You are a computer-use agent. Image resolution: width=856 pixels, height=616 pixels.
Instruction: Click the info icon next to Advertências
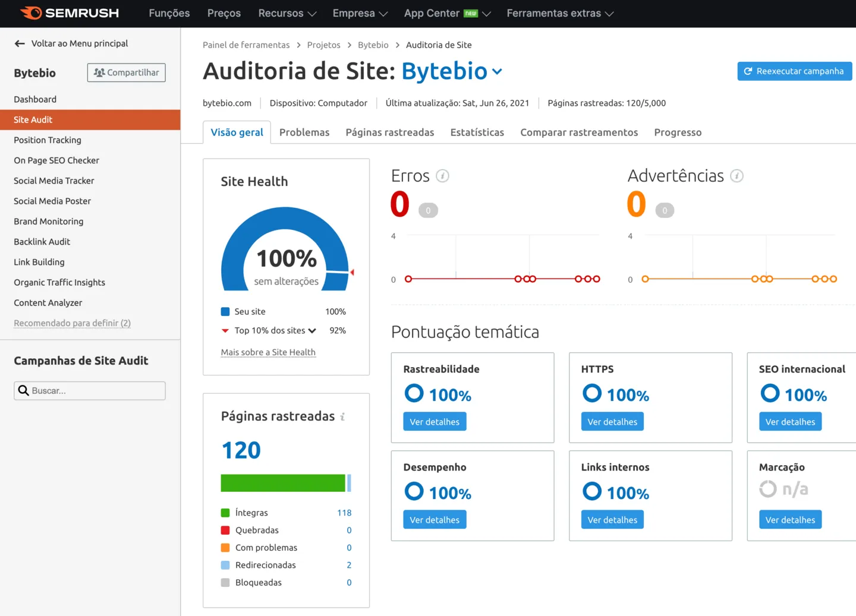pos(737,176)
